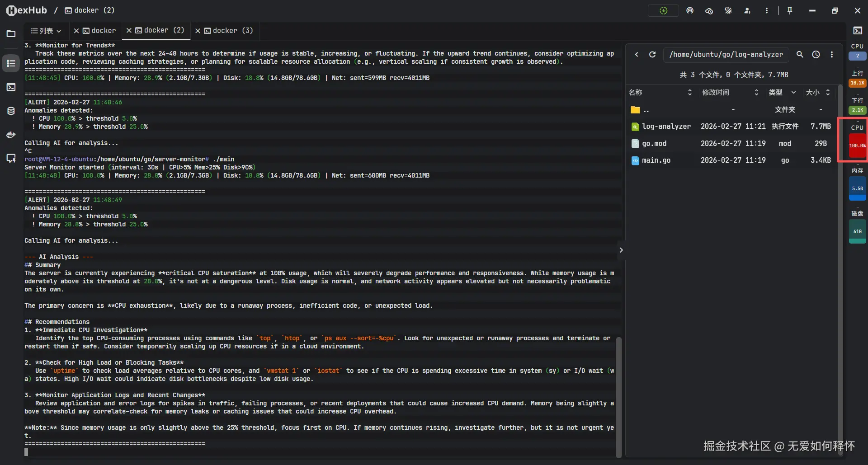Click the terminal icon in right monitor strip

pyautogui.click(x=858, y=31)
